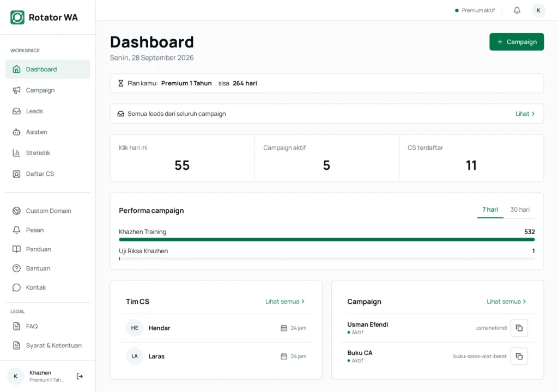Click the chat bubble icon for Kontak
558x392 pixels.
coord(16,287)
